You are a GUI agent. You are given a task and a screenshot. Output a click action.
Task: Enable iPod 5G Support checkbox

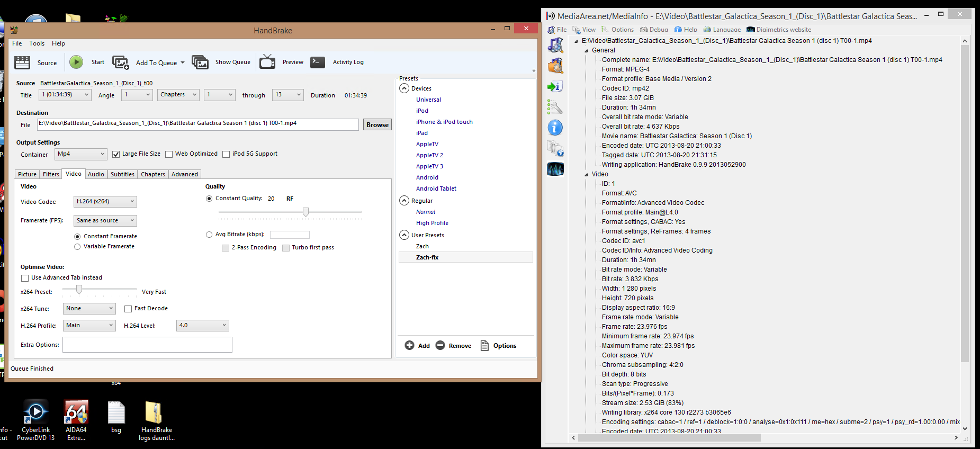tap(226, 154)
